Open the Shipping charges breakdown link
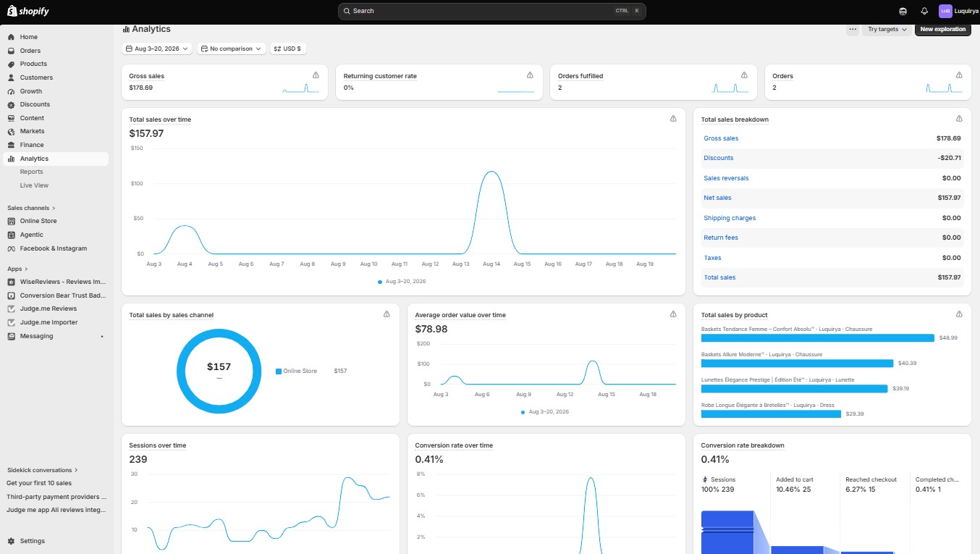This screenshot has height=554, width=980. [730, 218]
